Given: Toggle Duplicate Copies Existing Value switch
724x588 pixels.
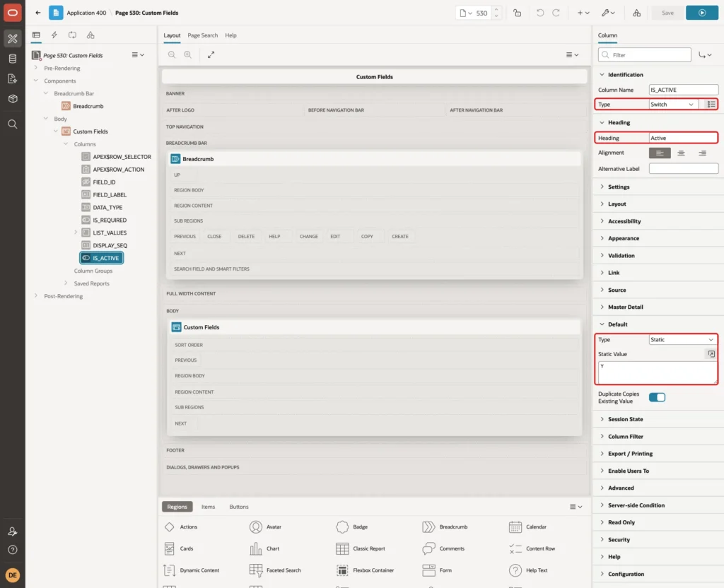Looking at the screenshot, I should click(x=657, y=397).
